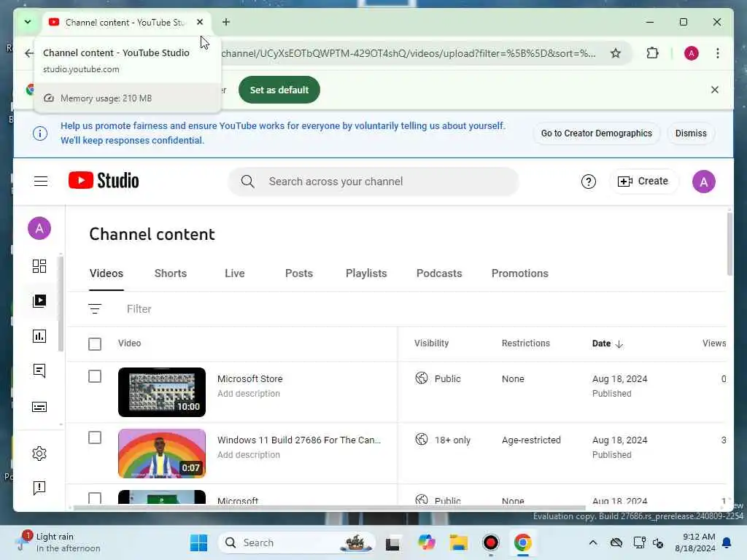Click the visibility icon for the 18+ only video
747x560 pixels.
422,439
